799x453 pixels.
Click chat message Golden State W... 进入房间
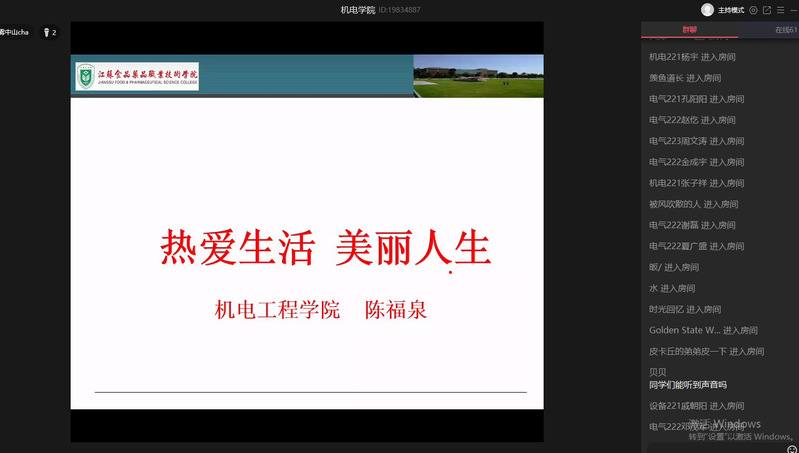pyautogui.click(x=703, y=330)
